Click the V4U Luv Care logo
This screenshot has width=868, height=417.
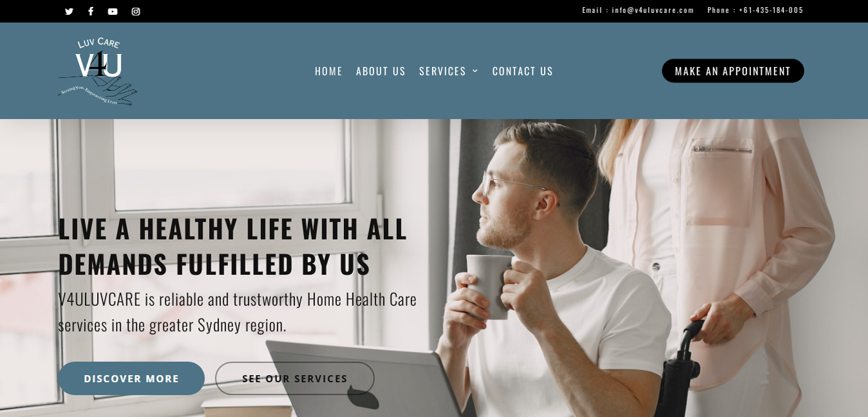pos(98,71)
